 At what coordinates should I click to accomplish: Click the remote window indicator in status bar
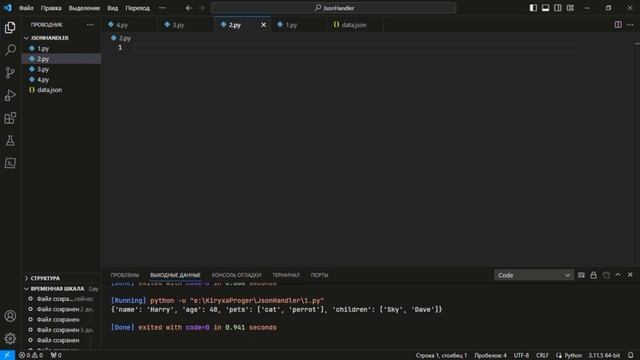7,355
